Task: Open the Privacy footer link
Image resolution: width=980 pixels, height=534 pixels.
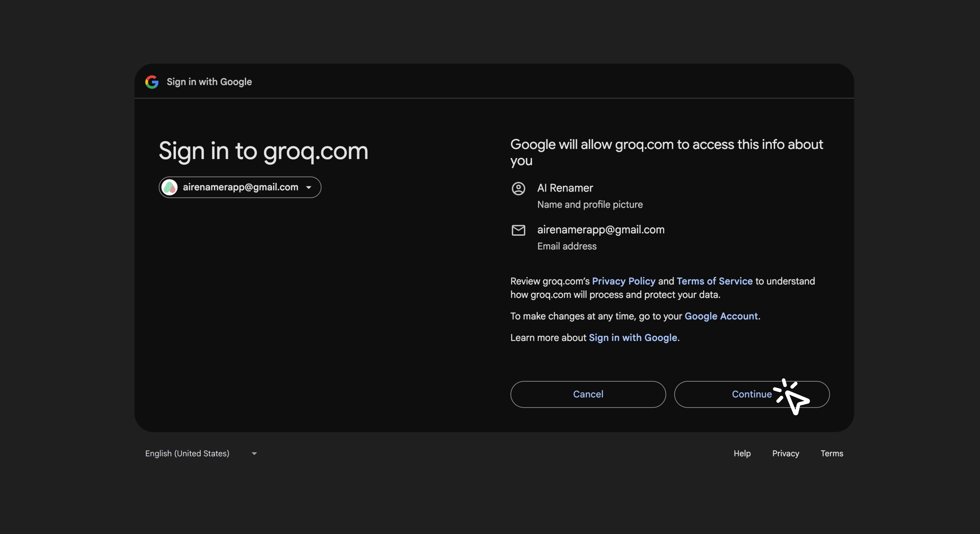Action: (785, 453)
